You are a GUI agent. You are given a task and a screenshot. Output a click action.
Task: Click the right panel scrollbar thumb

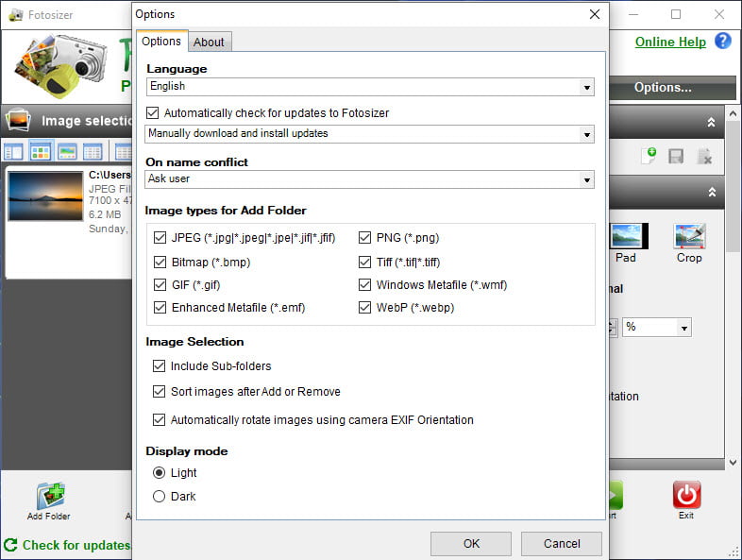[733, 187]
